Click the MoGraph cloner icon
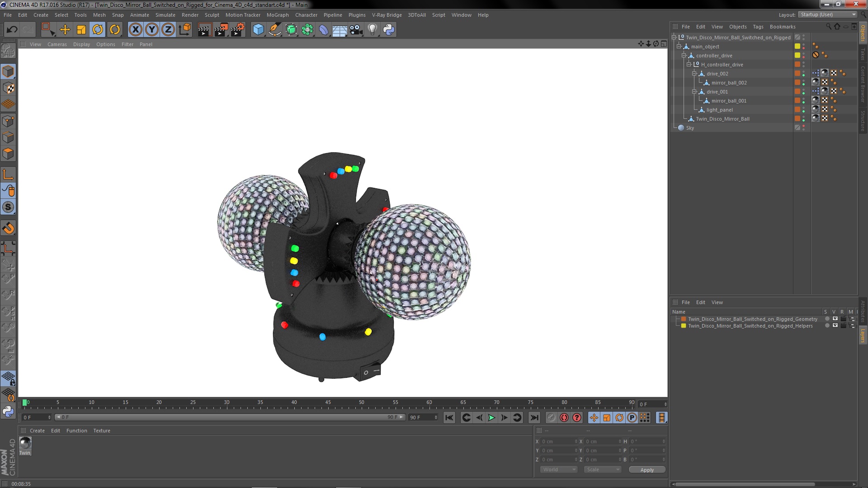The image size is (868, 488). click(307, 30)
